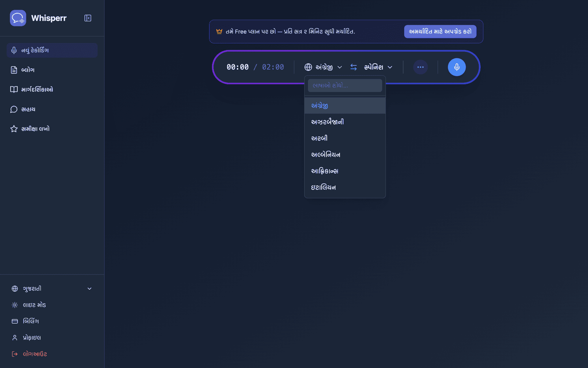The image size is (588, 368).
Task: Open સહાય in the sidebar
Action: 52,109
